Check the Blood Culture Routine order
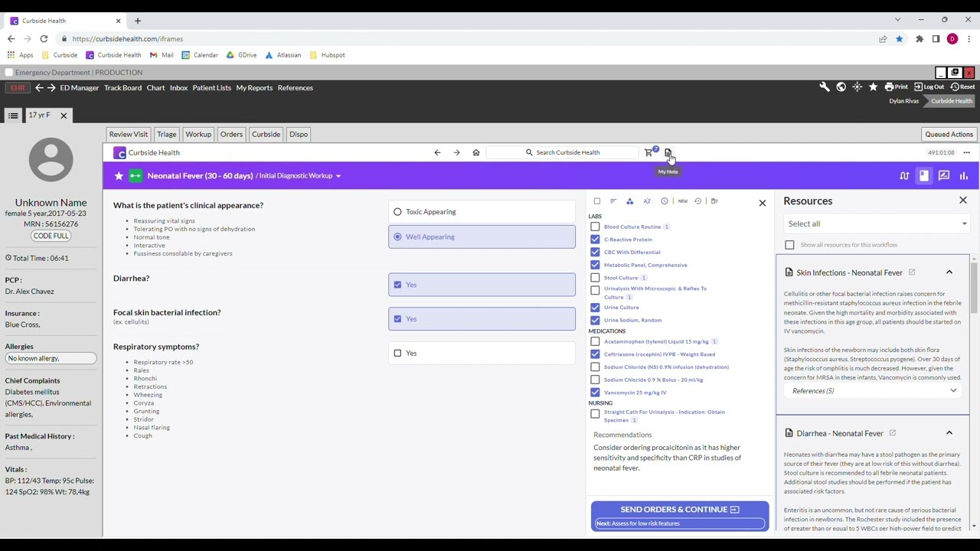The width and height of the screenshot is (980, 551). [x=595, y=227]
